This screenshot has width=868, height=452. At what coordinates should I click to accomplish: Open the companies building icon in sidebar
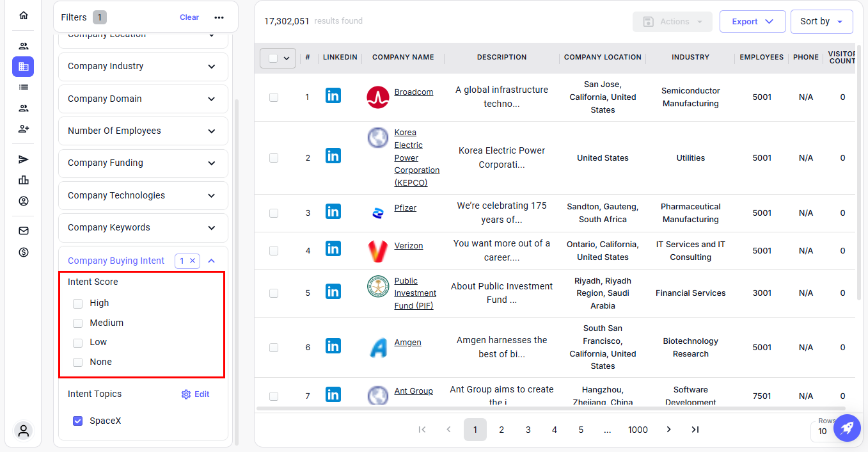pyautogui.click(x=24, y=67)
